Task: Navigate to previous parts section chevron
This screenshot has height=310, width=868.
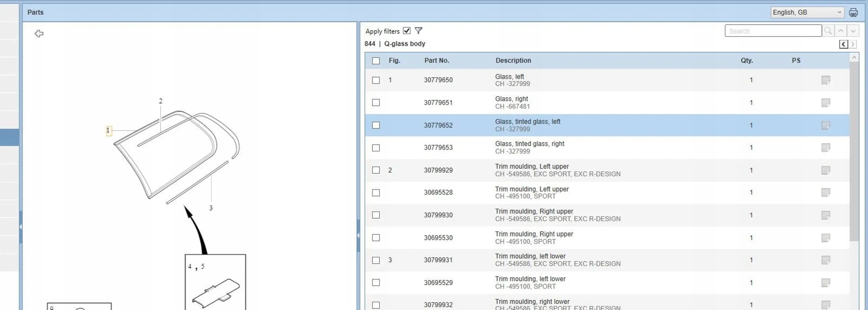Action: (x=843, y=44)
